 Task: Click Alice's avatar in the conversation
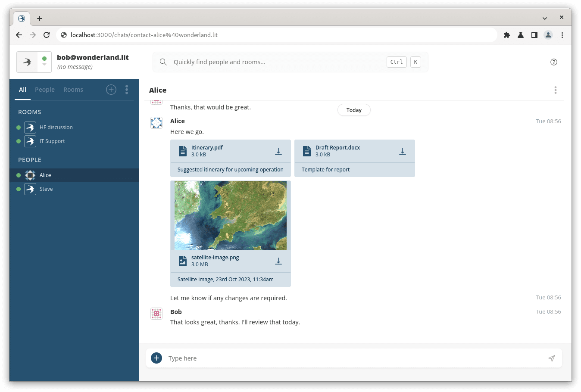click(x=156, y=122)
